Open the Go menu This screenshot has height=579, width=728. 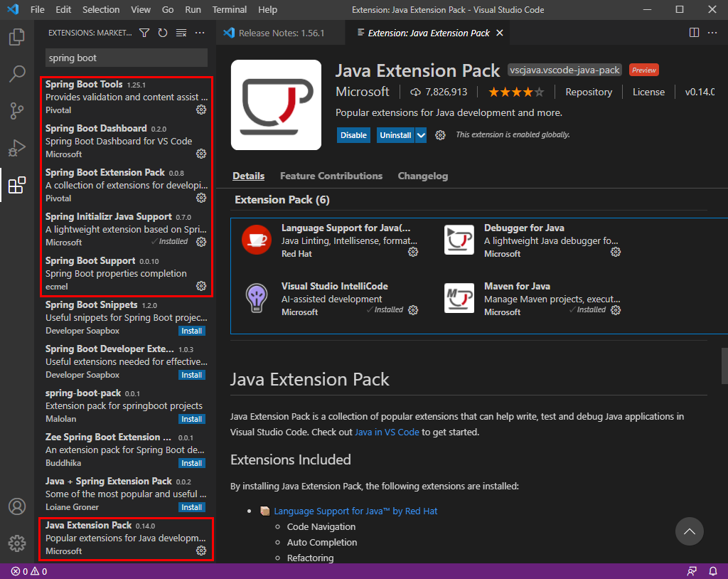click(x=168, y=9)
